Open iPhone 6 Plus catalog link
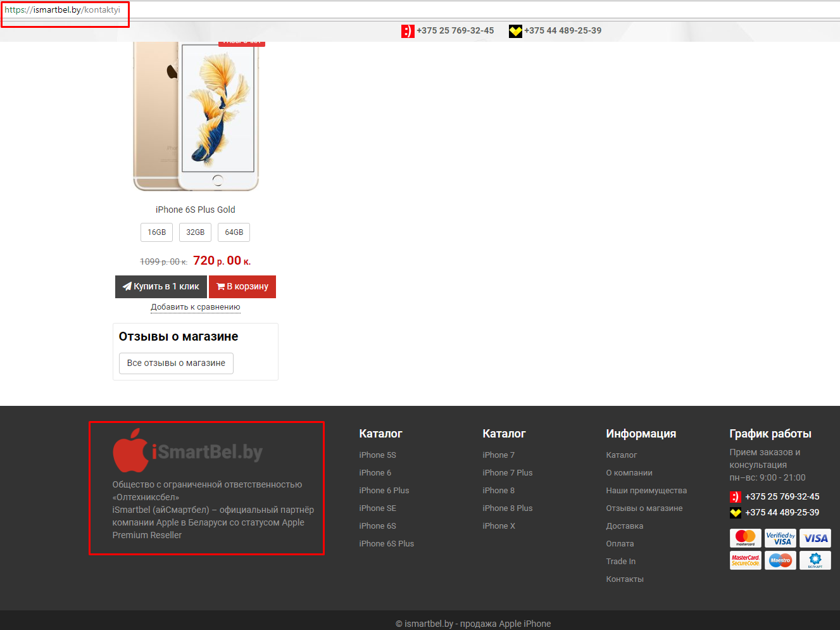This screenshot has width=840, height=630. 384,491
